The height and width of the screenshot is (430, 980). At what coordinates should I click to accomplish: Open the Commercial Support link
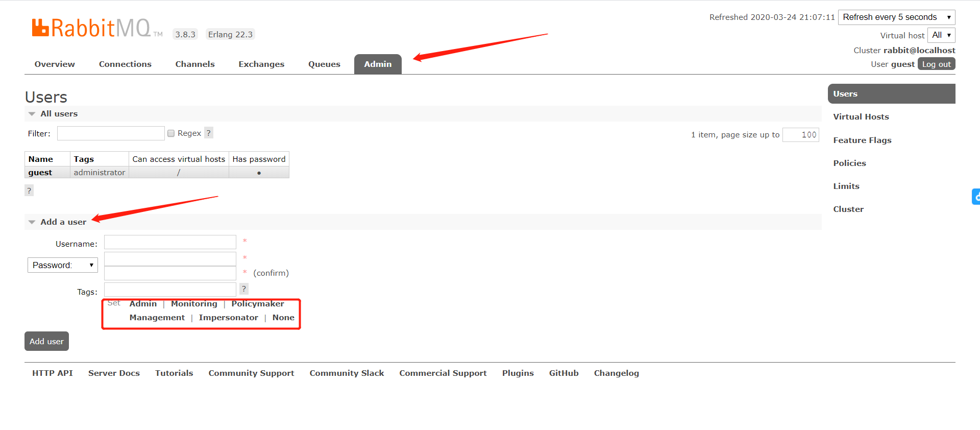coord(443,373)
